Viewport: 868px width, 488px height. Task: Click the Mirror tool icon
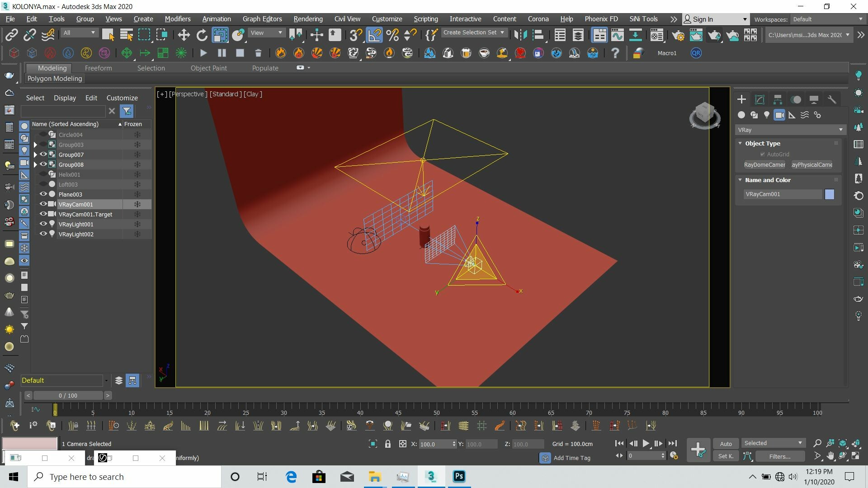[520, 35]
